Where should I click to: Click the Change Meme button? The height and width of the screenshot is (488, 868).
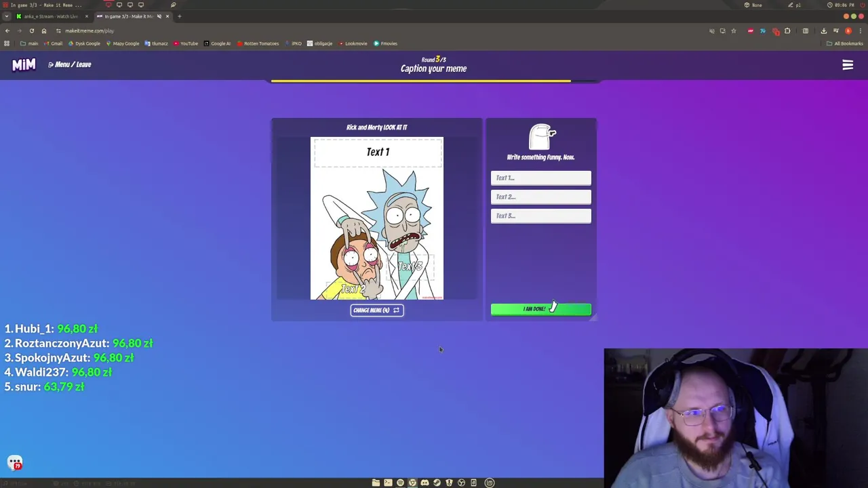pos(377,310)
